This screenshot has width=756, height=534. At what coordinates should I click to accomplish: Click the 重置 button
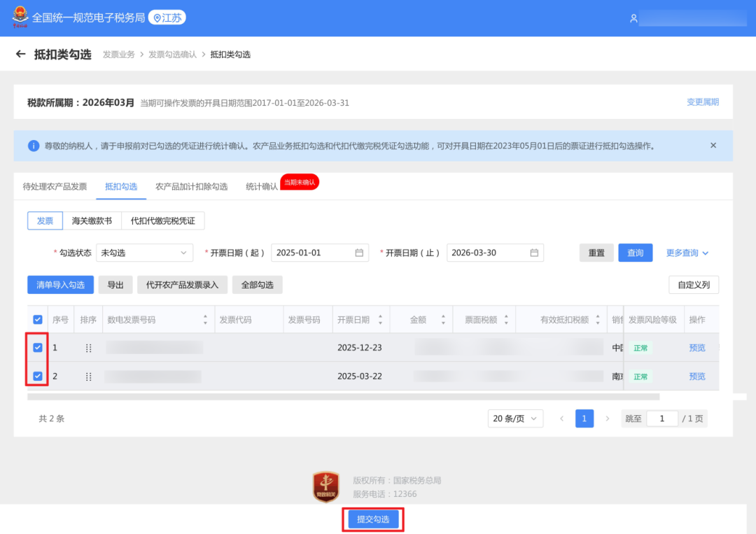(x=596, y=253)
